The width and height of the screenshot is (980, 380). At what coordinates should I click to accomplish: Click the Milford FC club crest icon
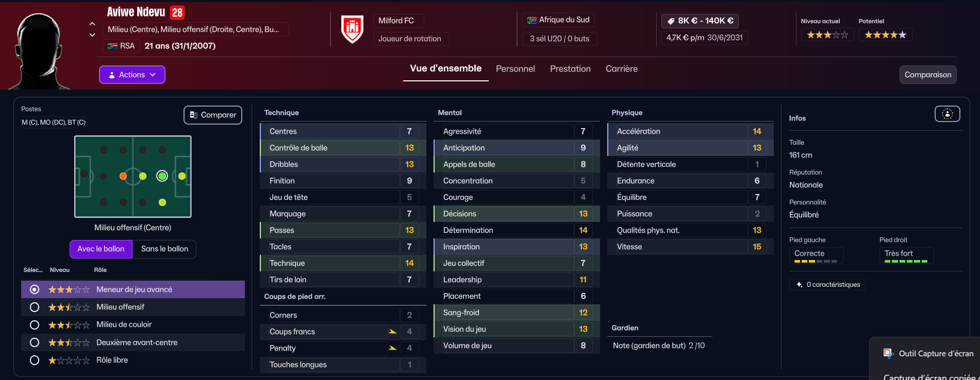tap(353, 29)
